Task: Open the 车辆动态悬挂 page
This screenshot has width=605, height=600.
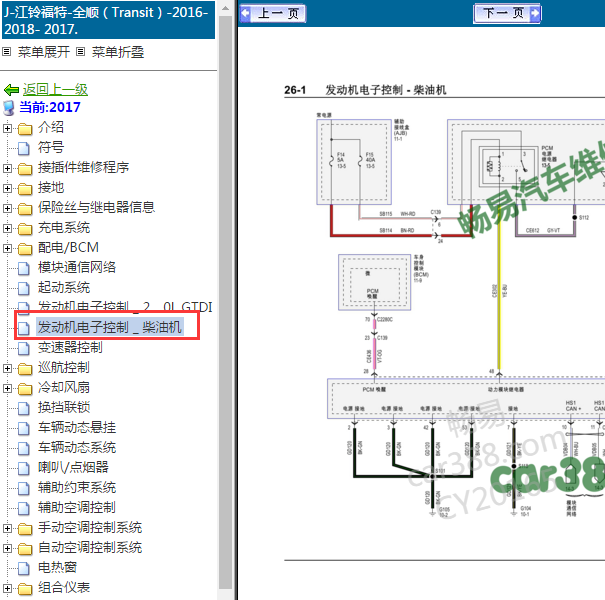Action: pos(77,427)
